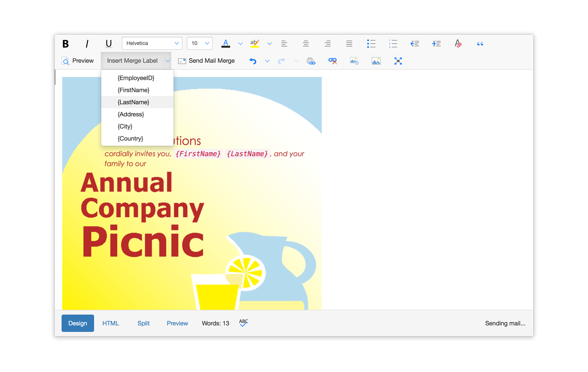Click the remove link icon

tap(333, 61)
